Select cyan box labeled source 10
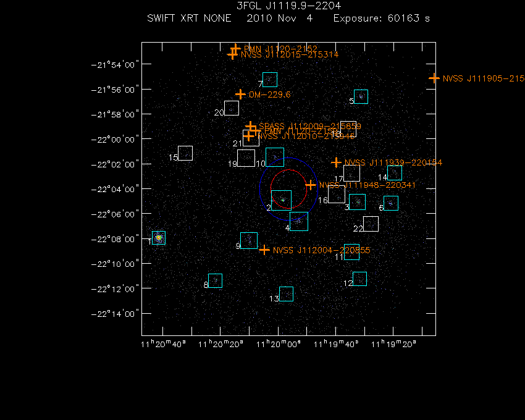The width and height of the screenshot is (525, 420). (275, 157)
